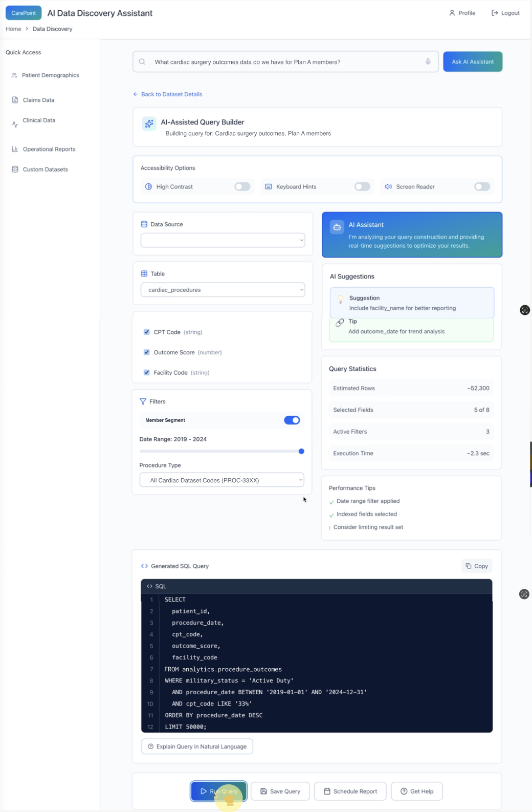Screen dimensions: 532x812
Task: Open the Table dropdown showing cardiac_procedures
Action: coord(223,290)
